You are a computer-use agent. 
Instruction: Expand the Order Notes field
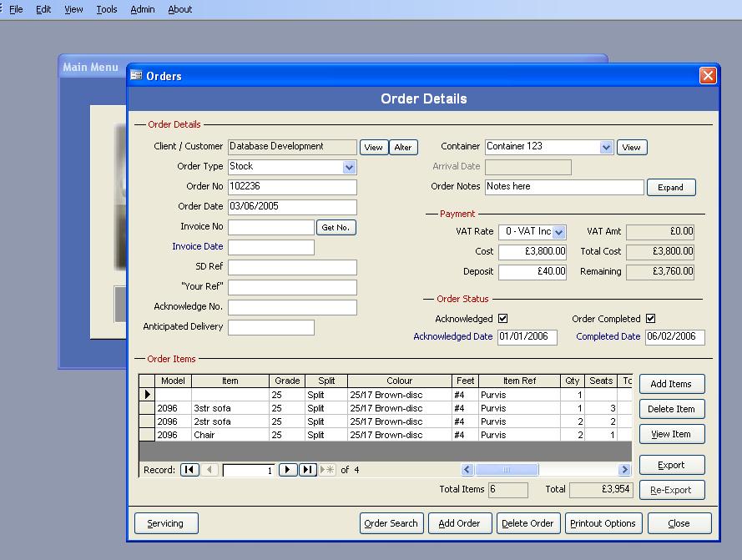[x=671, y=187]
